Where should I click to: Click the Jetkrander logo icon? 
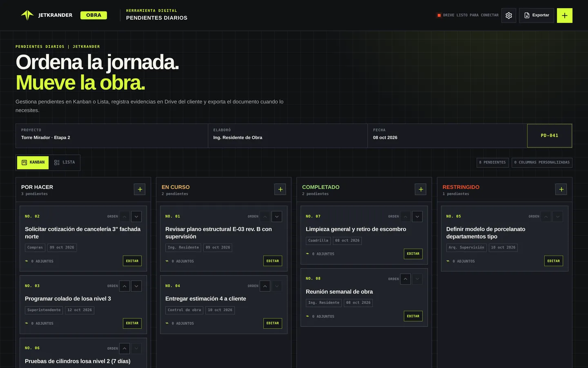click(x=27, y=15)
